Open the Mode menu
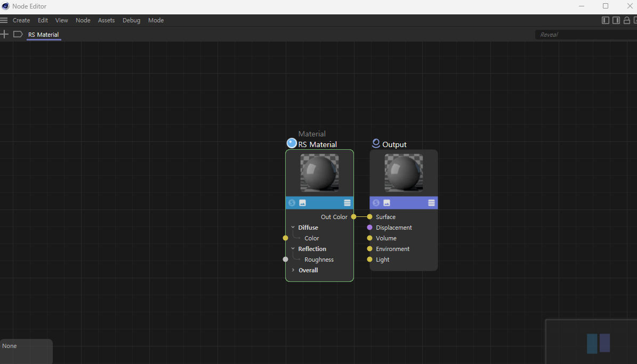Image resolution: width=637 pixels, height=364 pixels. 156,20
